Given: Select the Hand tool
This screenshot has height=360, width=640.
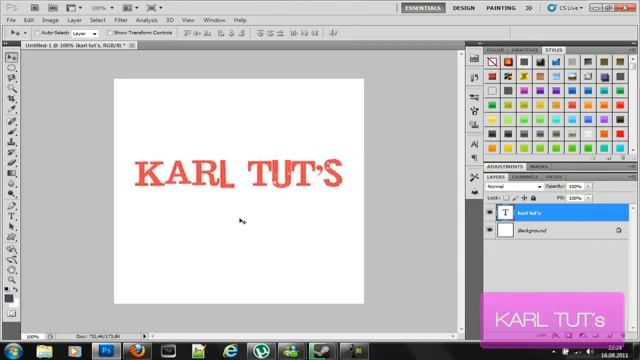Looking at the screenshot, I should pyautogui.click(x=11, y=270).
